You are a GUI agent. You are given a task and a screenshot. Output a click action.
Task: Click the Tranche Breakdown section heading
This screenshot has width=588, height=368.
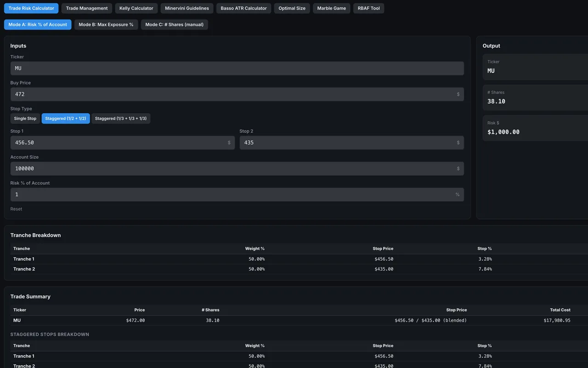click(x=36, y=235)
